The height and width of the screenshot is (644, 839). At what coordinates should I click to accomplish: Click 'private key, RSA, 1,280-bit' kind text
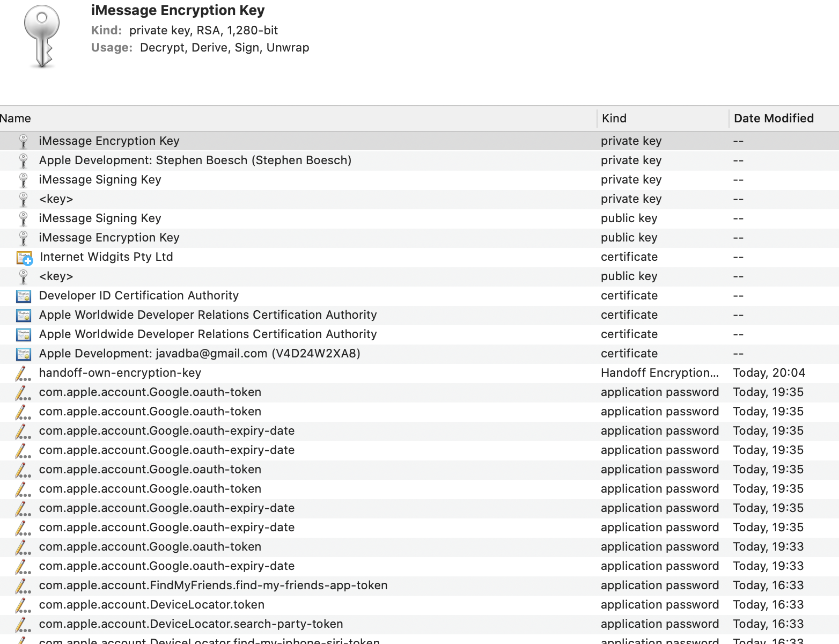[x=204, y=31]
